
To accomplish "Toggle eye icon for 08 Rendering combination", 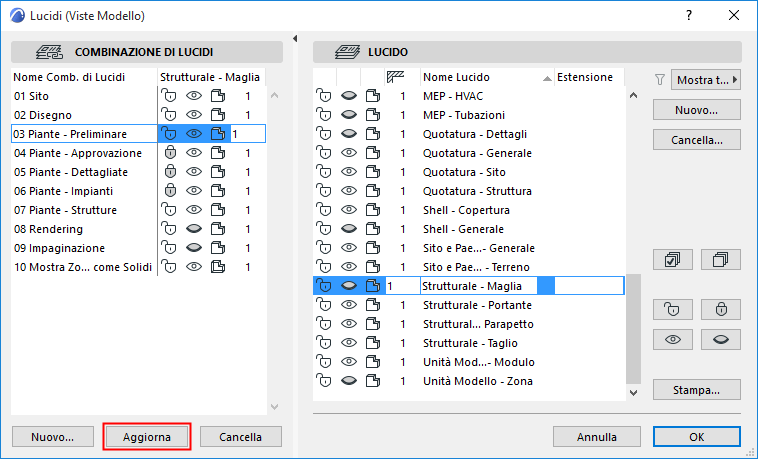I will pos(194,229).
